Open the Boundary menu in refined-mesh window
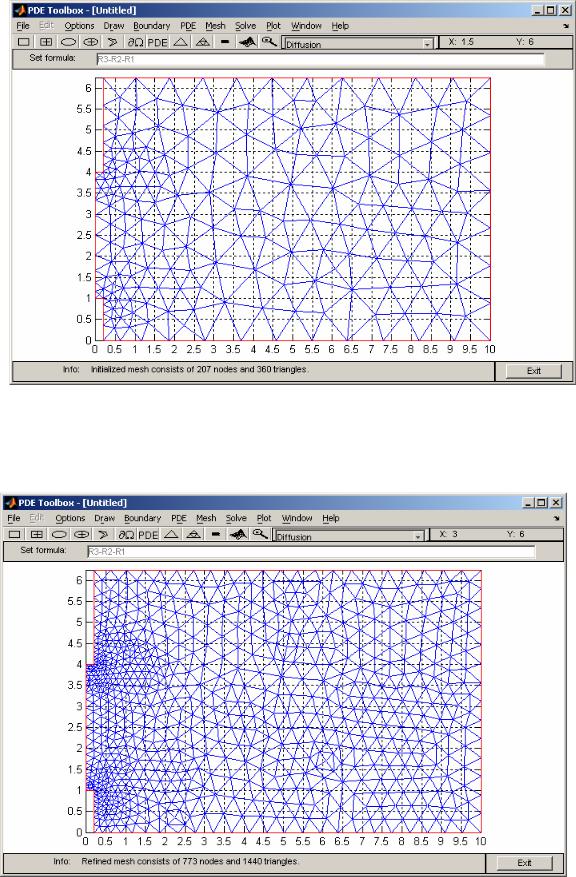The height and width of the screenshot is (877, 576). click(143, 518)
